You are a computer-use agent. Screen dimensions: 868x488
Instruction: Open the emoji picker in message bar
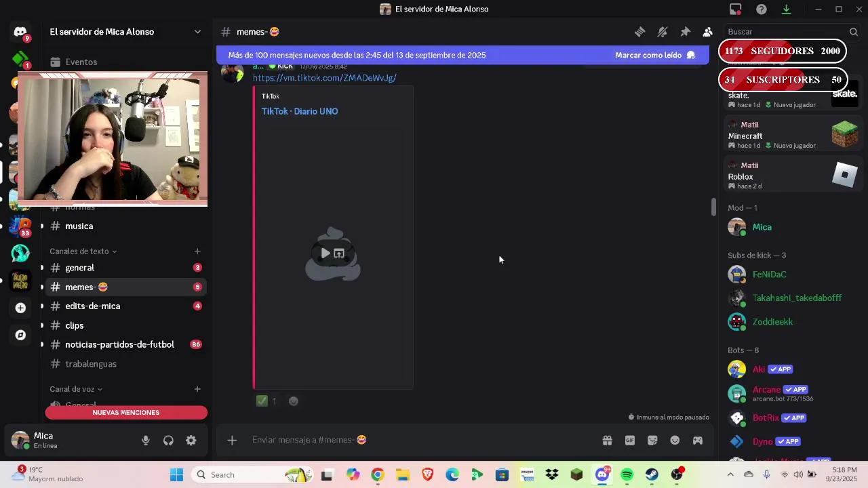pyautogui.click(x=675, y=440)
